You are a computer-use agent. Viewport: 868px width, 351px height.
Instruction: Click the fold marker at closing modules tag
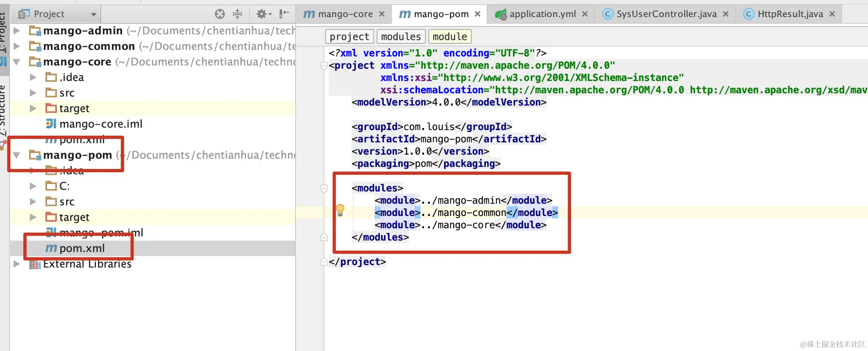(324, 237)
